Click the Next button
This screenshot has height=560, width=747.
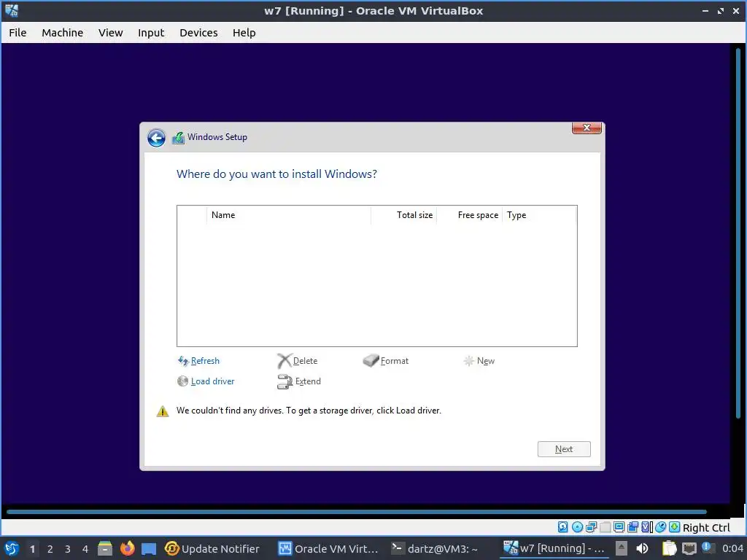[564, 449]
